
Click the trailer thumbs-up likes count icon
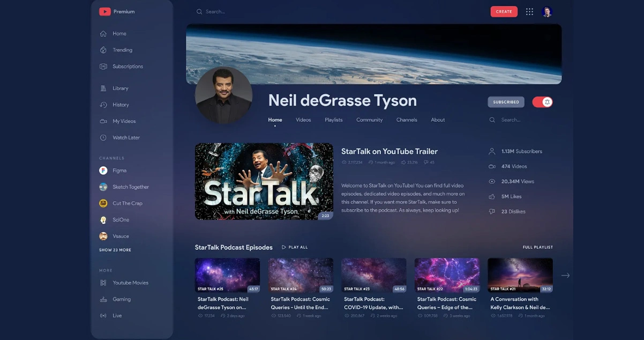[403, 162]
